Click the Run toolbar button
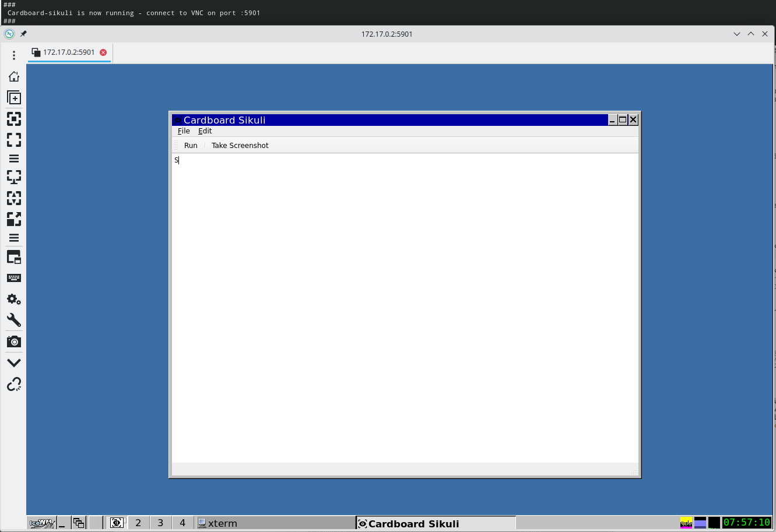Image resolution: width=776 pixels, height=532 pixels. (x=191, y=146)
